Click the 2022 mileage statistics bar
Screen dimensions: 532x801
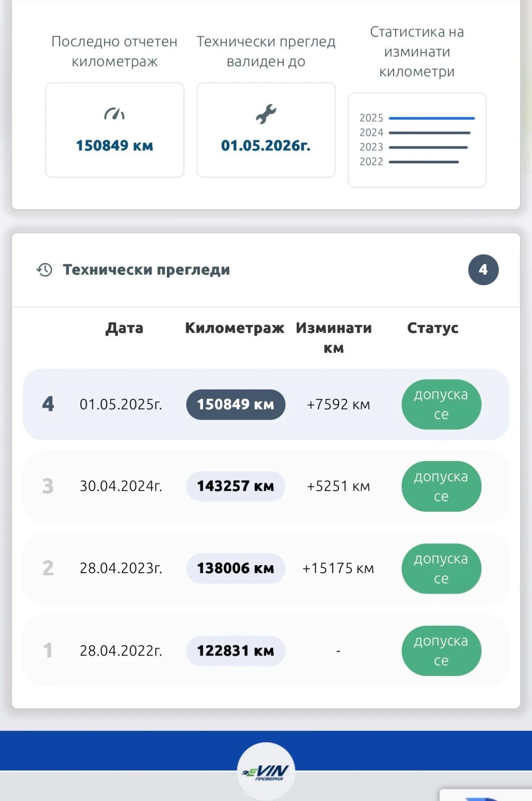(x=423, y=162)
